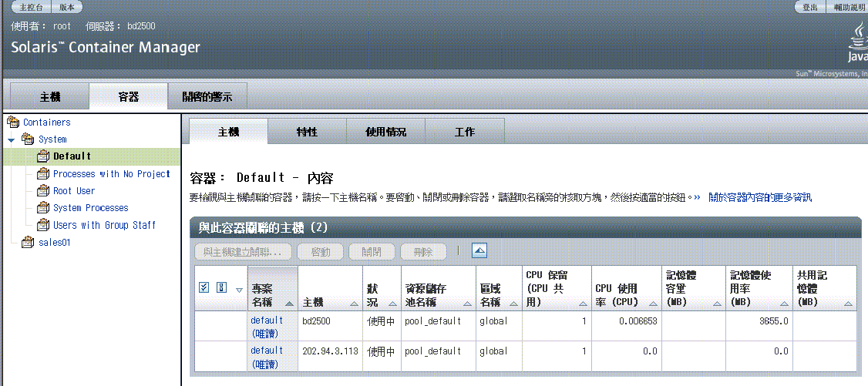Click the Users with Group Staff icon

pyautogui.click(x=43, y=225)
